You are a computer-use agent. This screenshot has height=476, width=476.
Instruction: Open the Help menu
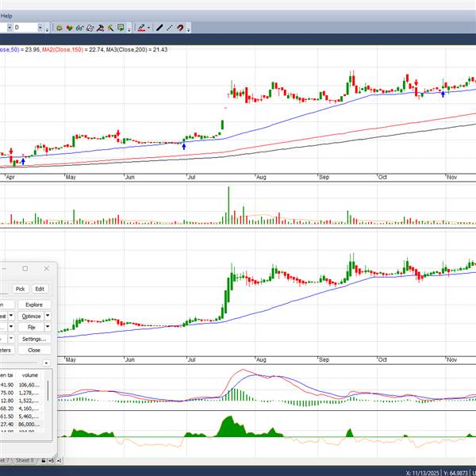coord(6,15)
